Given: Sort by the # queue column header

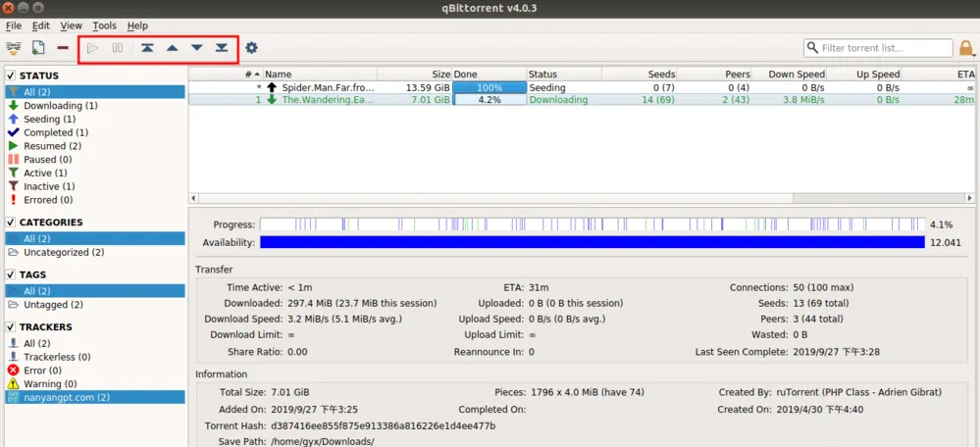Looking at the screenshot, I should 227,74.
